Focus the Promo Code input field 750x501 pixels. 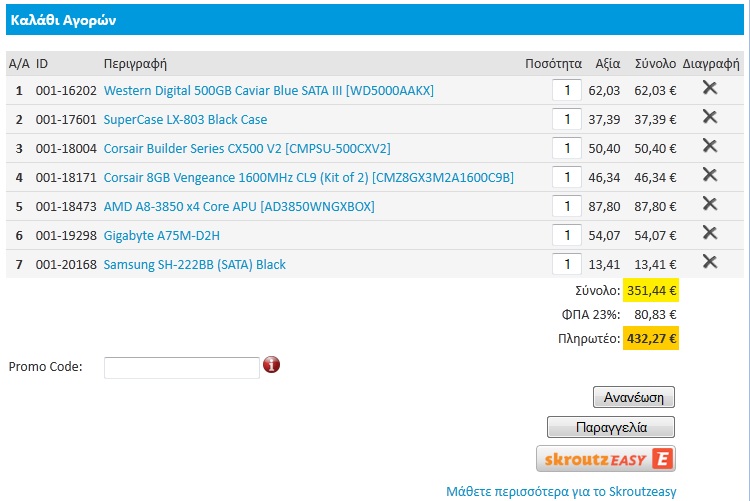pos(182,367)
